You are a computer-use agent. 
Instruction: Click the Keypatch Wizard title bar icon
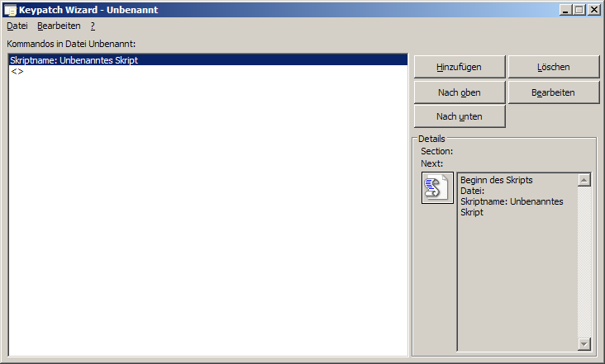tap(11, 10)
